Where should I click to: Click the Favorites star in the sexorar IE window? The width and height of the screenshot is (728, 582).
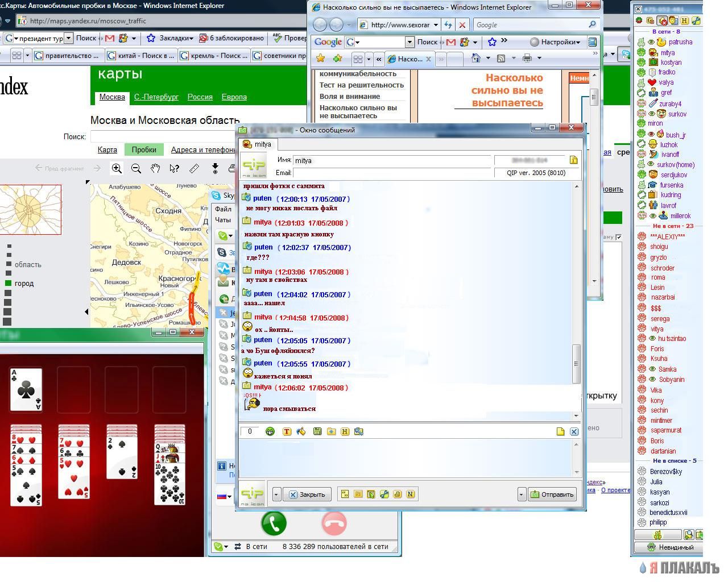click(x=320, y=58)
